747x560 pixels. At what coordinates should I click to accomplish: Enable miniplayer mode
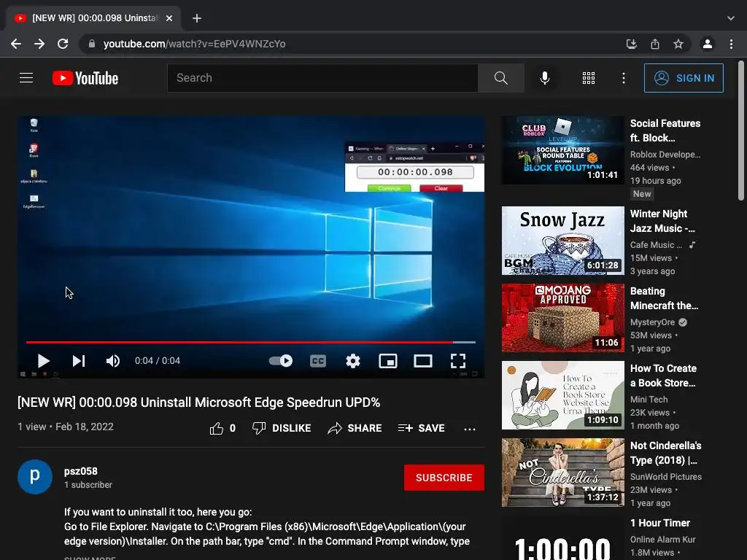388,360
